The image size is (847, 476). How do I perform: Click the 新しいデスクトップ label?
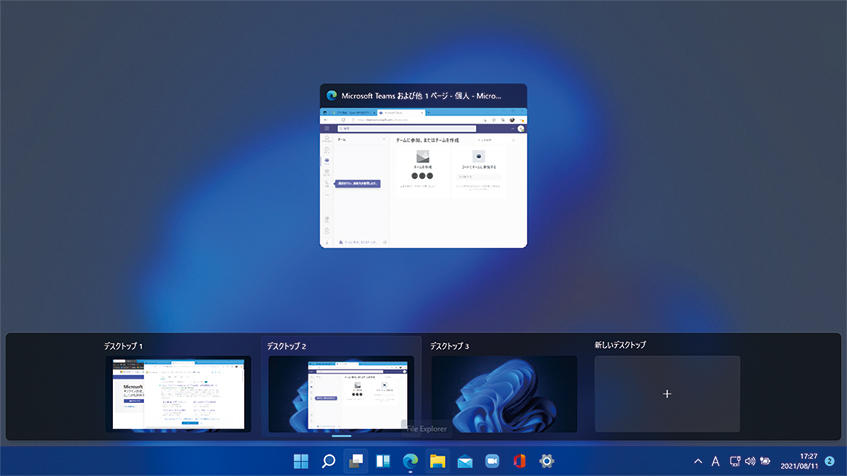click(620, 345)
